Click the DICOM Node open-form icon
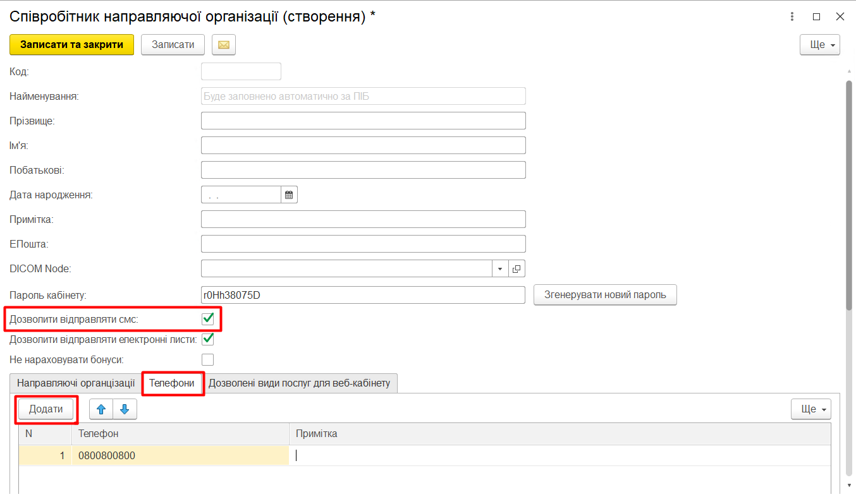 tap(517, 269)
